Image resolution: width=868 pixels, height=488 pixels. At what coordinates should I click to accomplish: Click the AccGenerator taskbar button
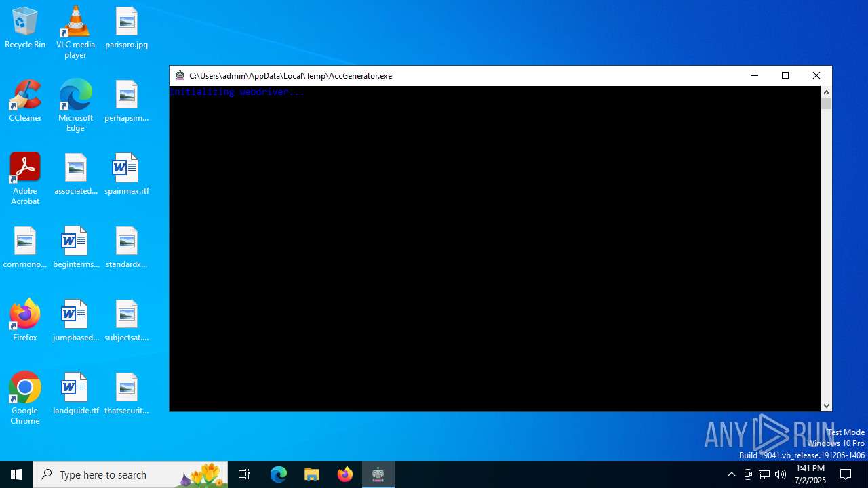click(378, 474)
